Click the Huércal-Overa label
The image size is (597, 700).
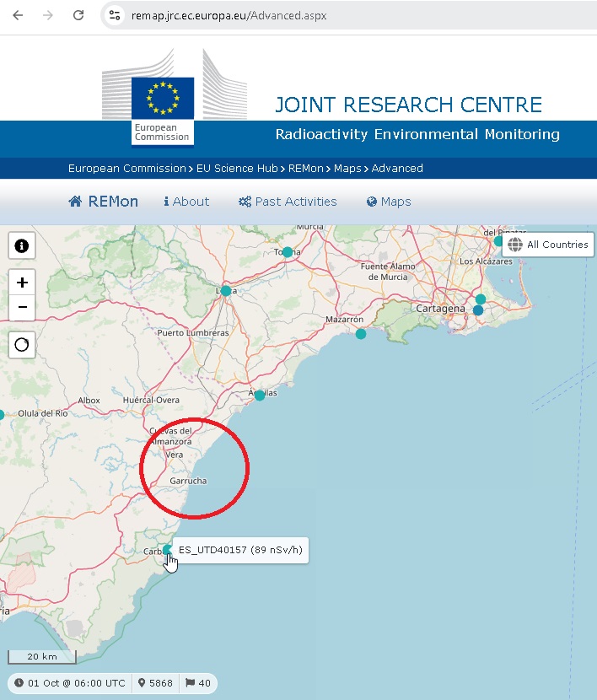(x=151, y=400)
